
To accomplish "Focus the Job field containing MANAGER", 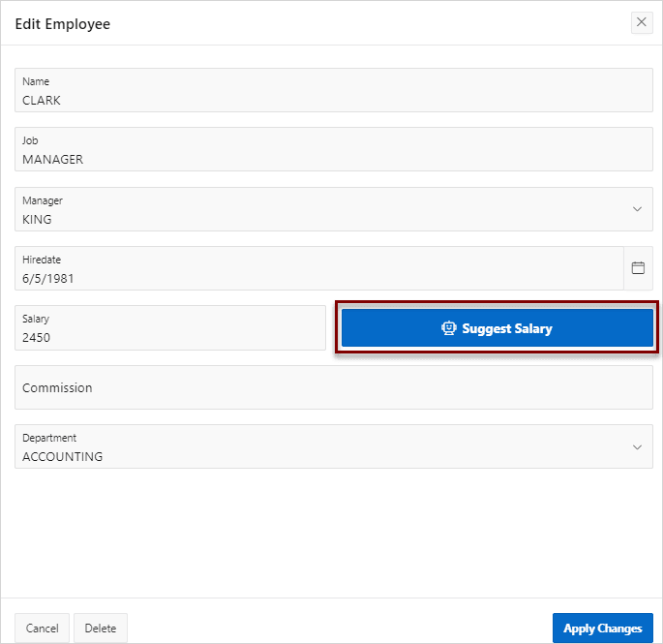I will tap(334, 149).
